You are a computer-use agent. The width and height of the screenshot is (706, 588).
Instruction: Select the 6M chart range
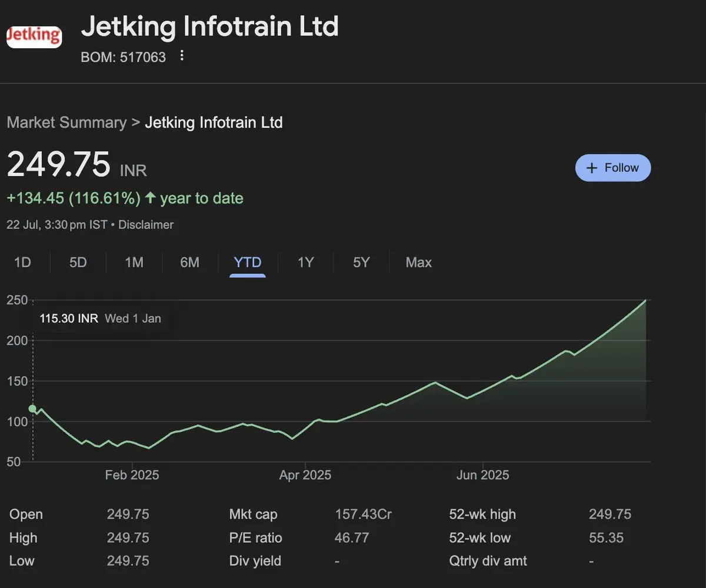pyautogui.click(x=189, y=262)
